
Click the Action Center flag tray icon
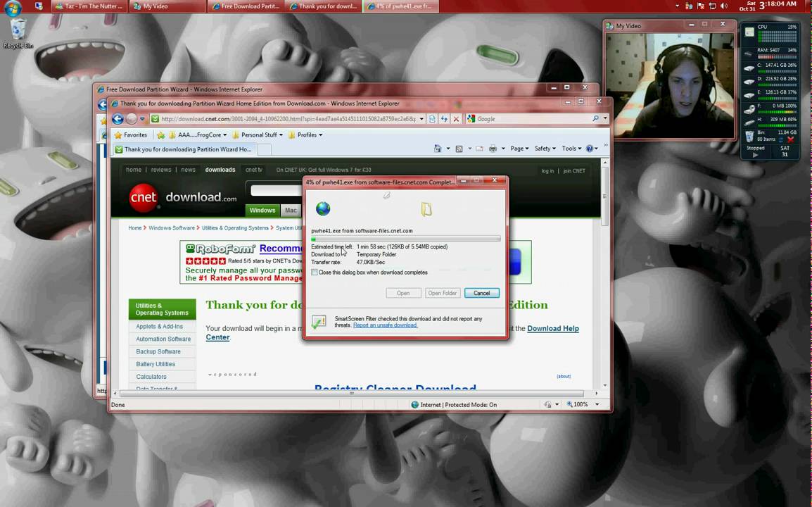point(700,6)
